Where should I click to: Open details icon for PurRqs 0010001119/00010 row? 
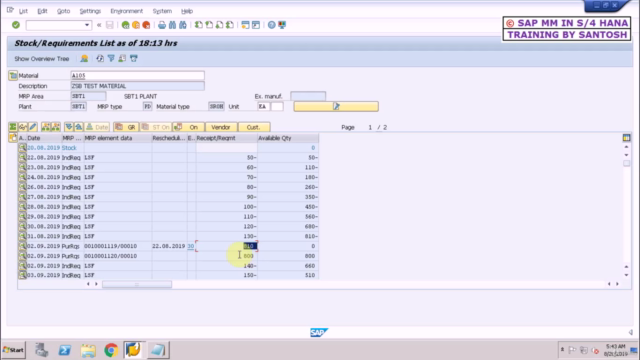22,246
